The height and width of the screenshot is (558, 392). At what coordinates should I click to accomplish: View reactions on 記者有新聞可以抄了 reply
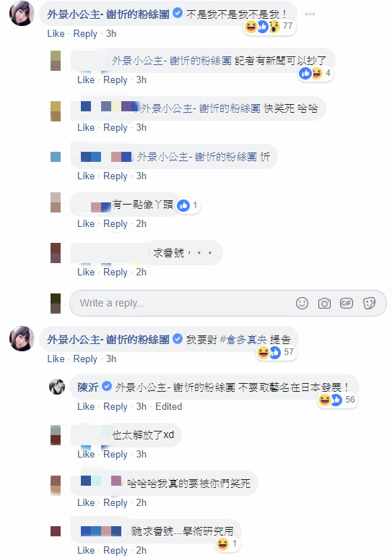tap(315, 73)
